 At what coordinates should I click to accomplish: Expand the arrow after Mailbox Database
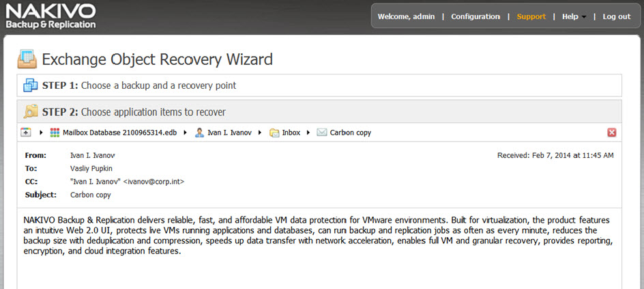coord(186,133)
